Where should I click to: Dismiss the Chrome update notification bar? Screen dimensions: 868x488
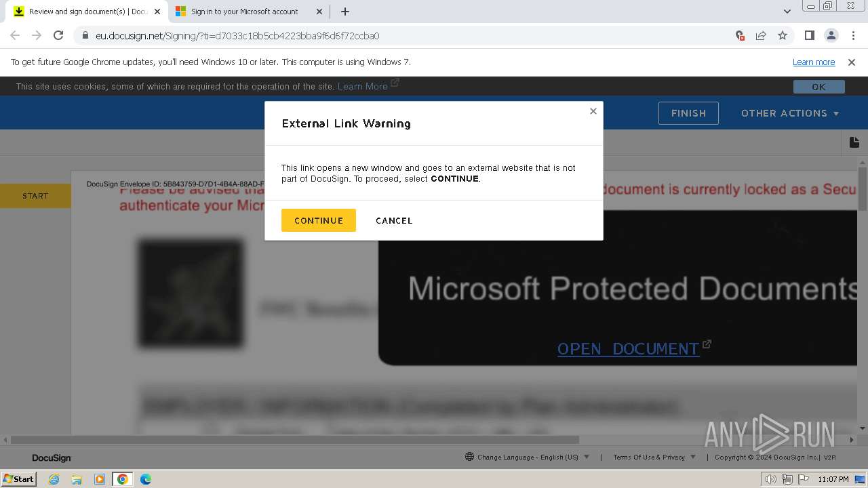coord(852,62)
